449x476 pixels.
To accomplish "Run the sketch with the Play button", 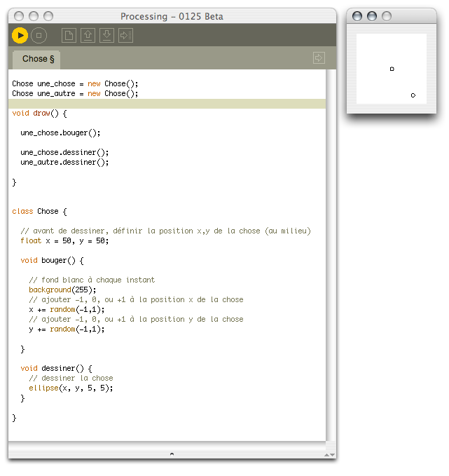I will click(20, 35).
